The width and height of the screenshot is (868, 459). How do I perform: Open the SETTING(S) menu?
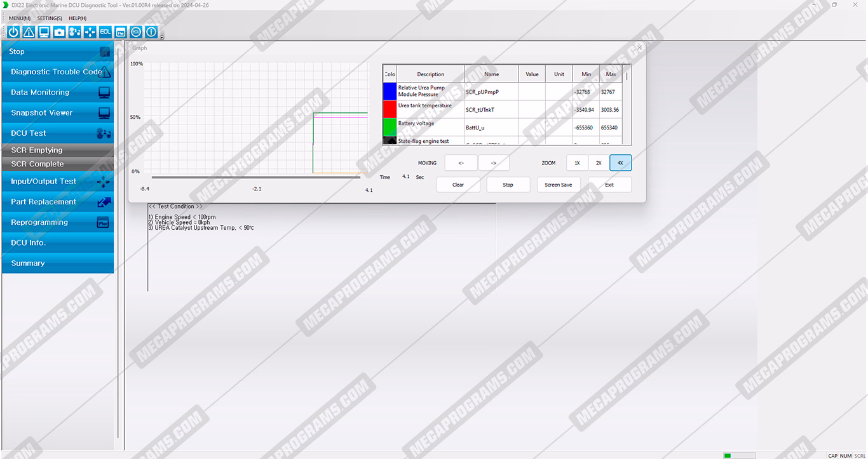tap(50, 18)
